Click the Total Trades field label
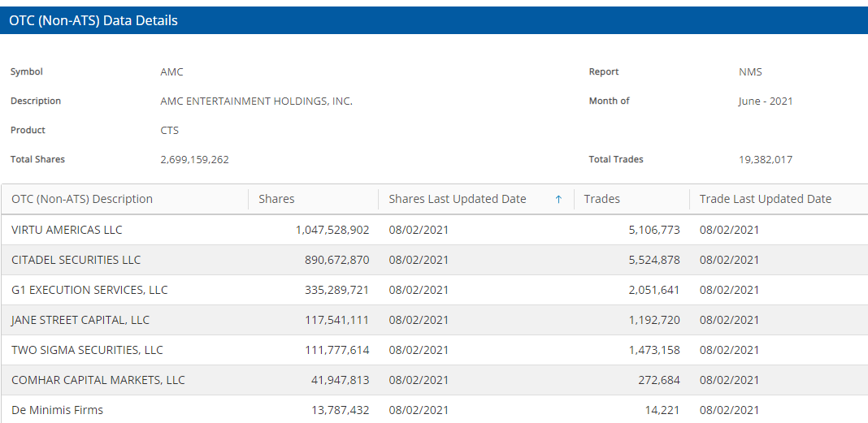Screen dimensions: 868x423 pyautogui.click(x=616, y=159)
